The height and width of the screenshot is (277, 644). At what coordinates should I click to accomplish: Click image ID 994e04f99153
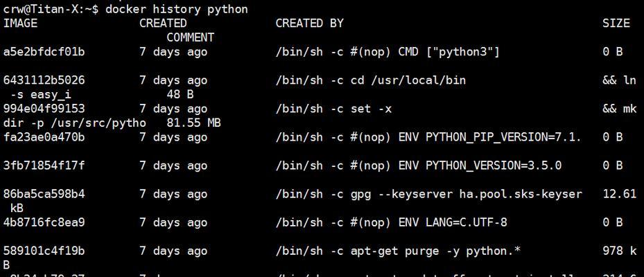pyautogui.click(x=44, y=109)
